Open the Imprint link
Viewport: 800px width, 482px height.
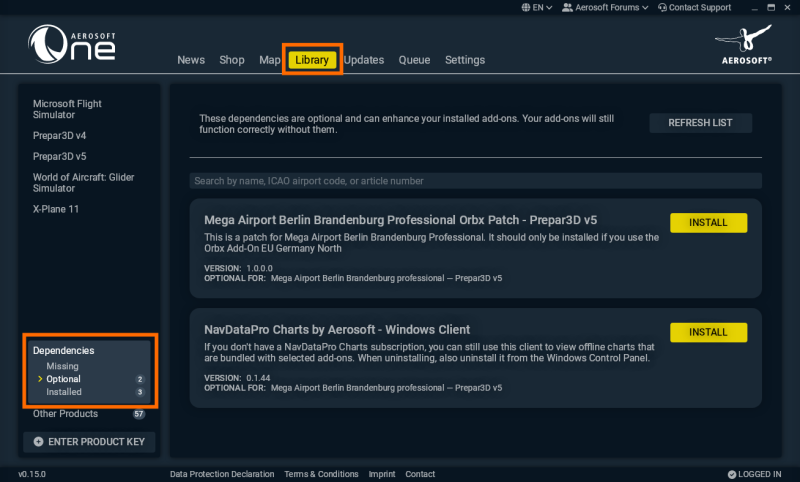(x=382, y=474)
